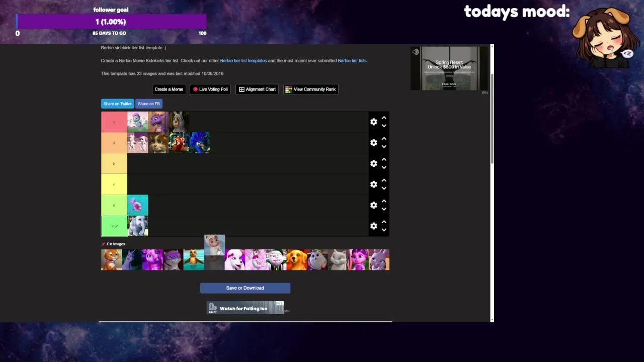
Task: Select the two white kittens in A tier
Action: [138, 143]
